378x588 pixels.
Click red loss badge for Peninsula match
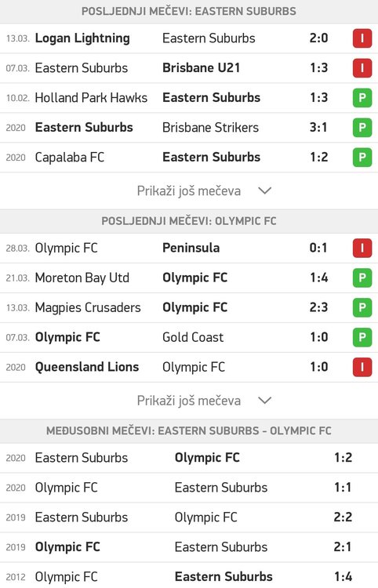click(x=362, y=248)
